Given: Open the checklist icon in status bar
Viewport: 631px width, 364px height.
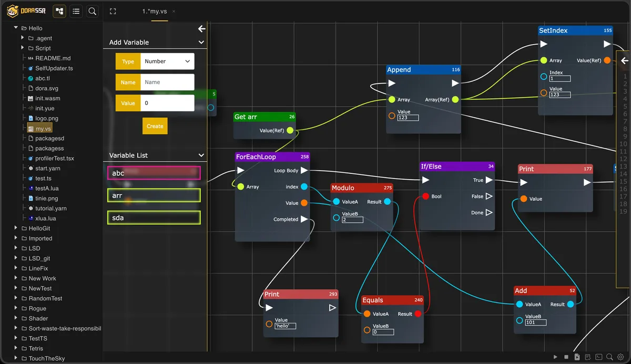Looking at the screenshot, I should coord(588,357).
